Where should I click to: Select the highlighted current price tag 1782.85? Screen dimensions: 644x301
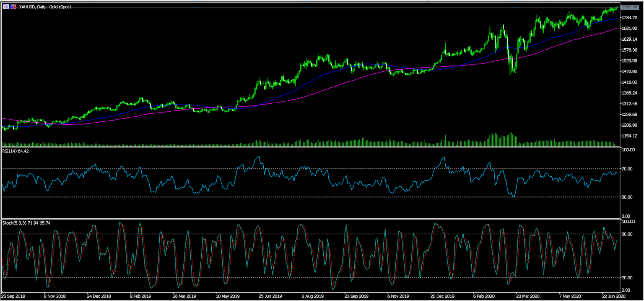630,7
